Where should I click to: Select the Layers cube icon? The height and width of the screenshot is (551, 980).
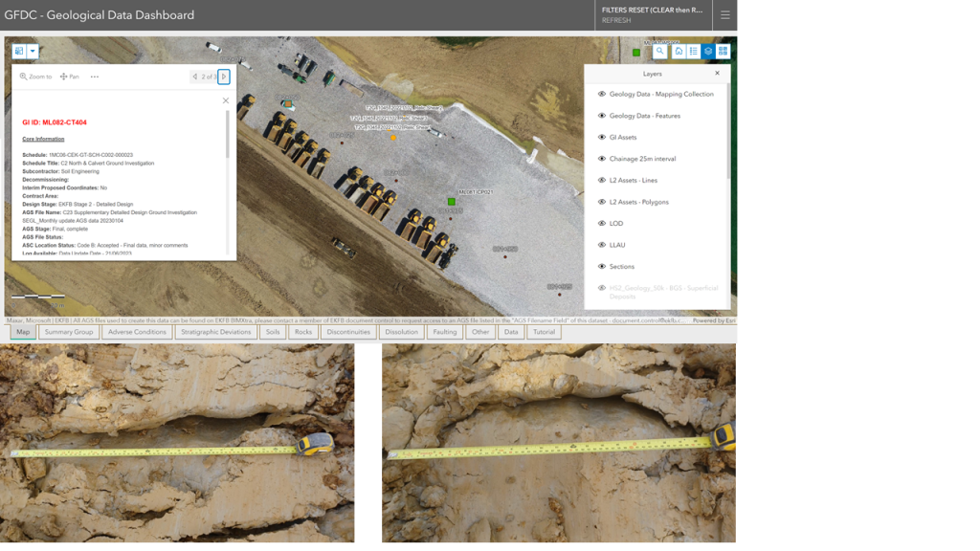709,53
